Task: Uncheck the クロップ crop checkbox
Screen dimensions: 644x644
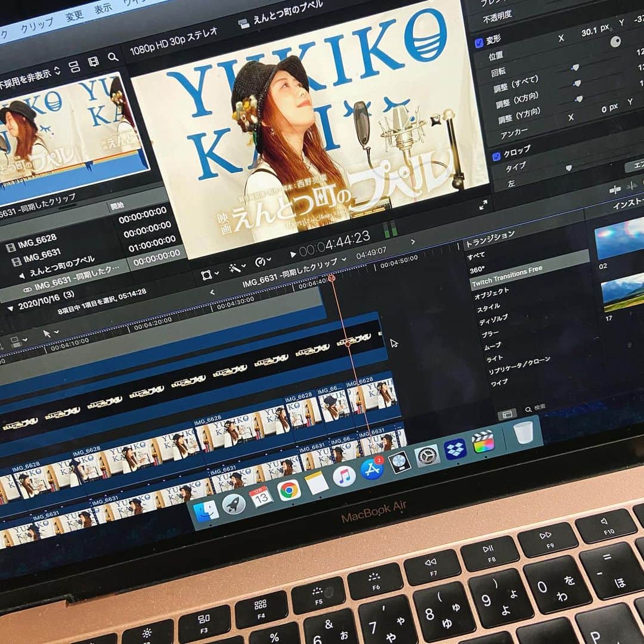Action: (x=496, y=156)
